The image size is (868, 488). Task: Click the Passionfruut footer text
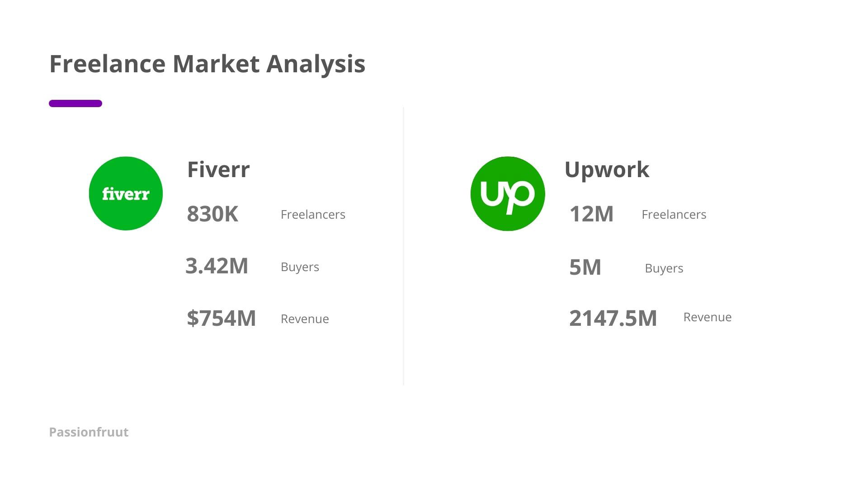point(89,432)
